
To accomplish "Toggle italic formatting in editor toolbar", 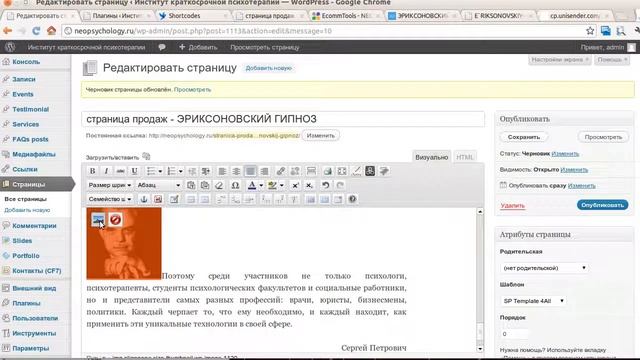I will [x=106, y=171].
